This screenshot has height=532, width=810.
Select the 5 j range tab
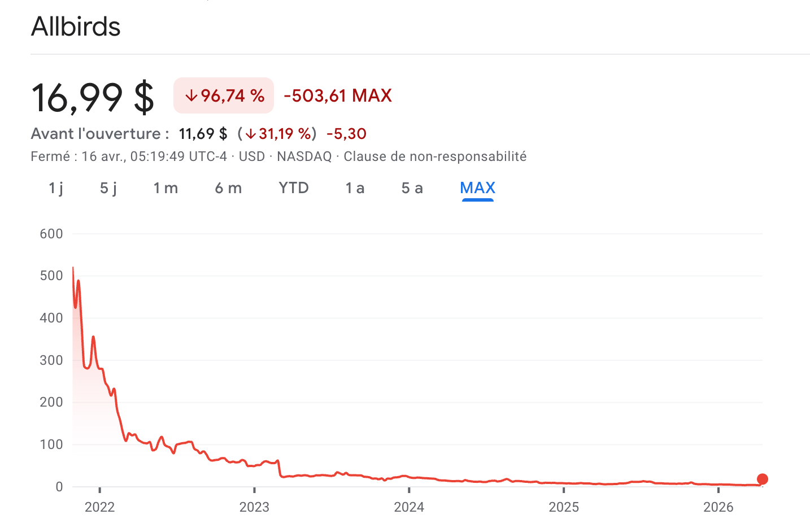[108, 188]
